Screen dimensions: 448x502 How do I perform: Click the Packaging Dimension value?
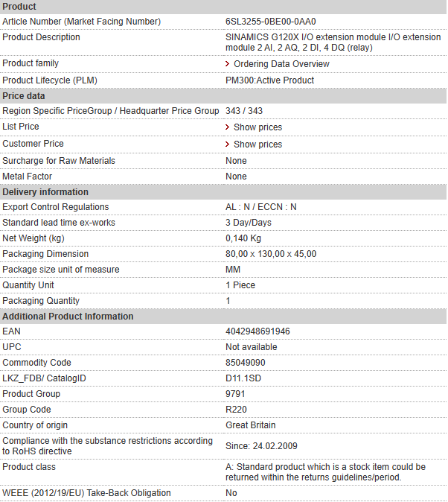pyautogui.click(x=271, y=254)
